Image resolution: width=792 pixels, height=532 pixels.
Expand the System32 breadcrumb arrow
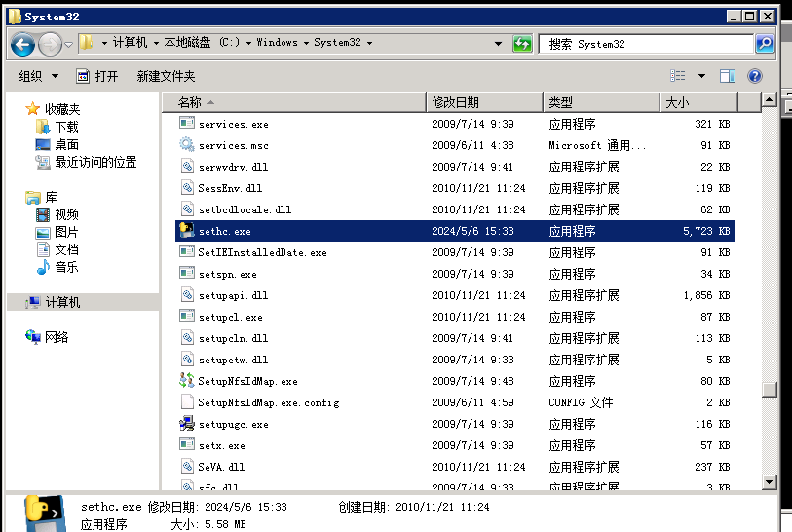(x=370, y=43)
